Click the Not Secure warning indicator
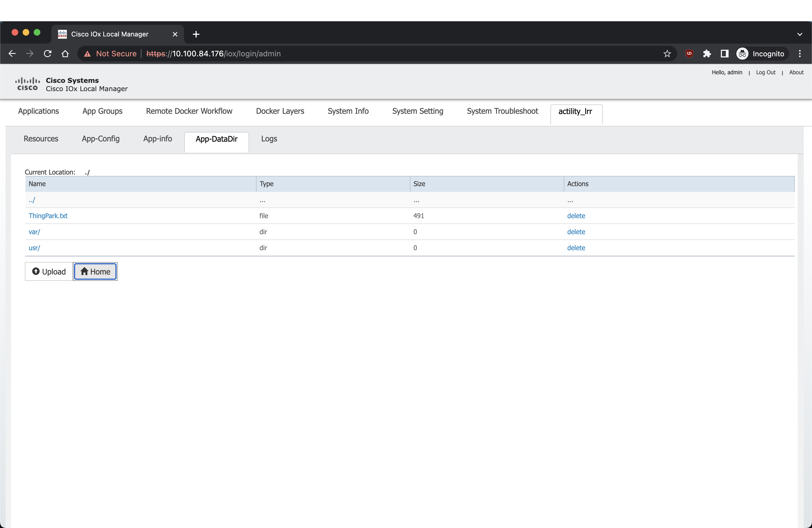Image resolution: width=812 pixels, height=528 pixels. click(x=110, y=54)
